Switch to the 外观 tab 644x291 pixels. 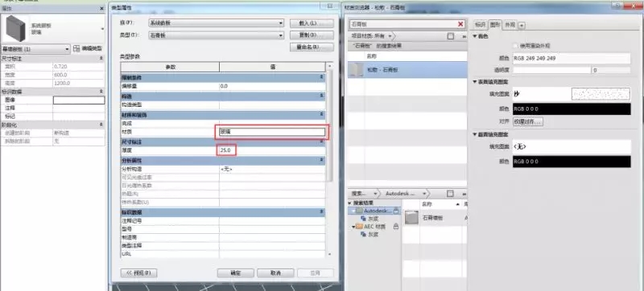coord(510,25)
